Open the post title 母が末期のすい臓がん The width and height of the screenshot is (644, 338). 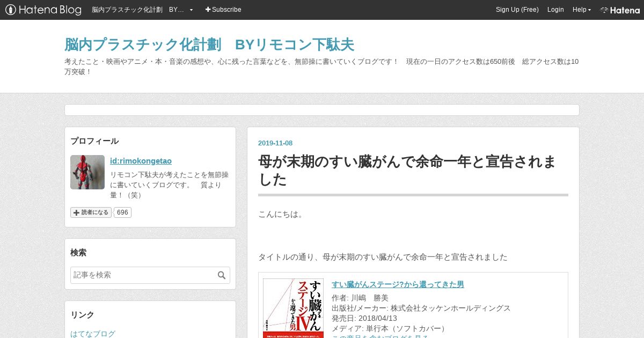point(407,171)
